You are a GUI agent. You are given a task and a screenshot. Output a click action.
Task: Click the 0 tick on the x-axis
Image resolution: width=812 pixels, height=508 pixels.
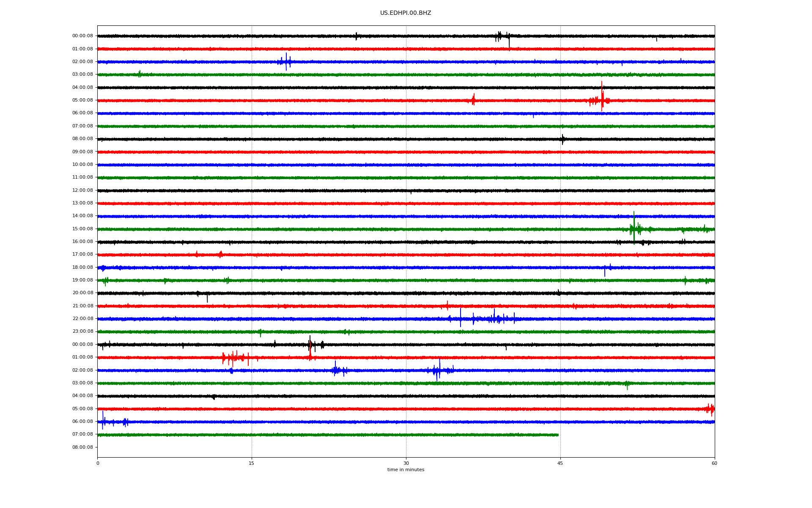coord(98,464)
